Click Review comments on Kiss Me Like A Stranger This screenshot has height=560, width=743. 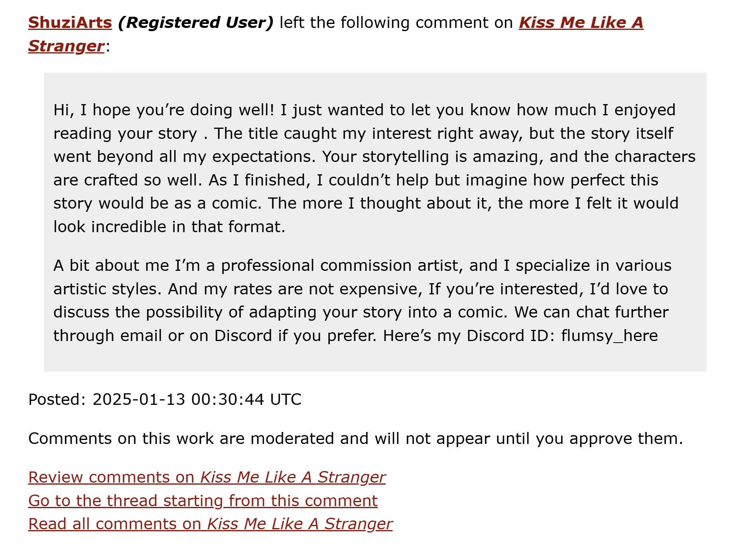(x=207, y=477)
